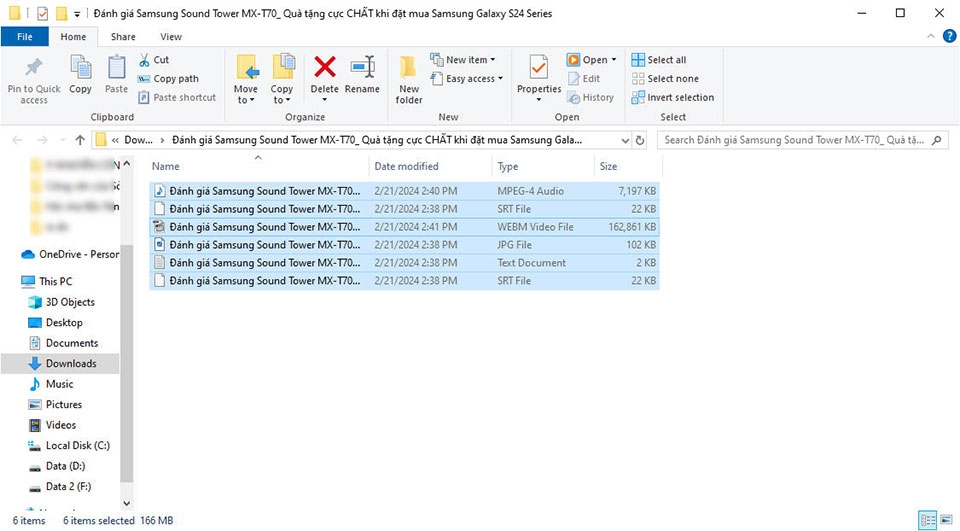This screenshot has height=531, width=960.
Task: Open Data 2 (F:) drive
Action: [59, 486]
